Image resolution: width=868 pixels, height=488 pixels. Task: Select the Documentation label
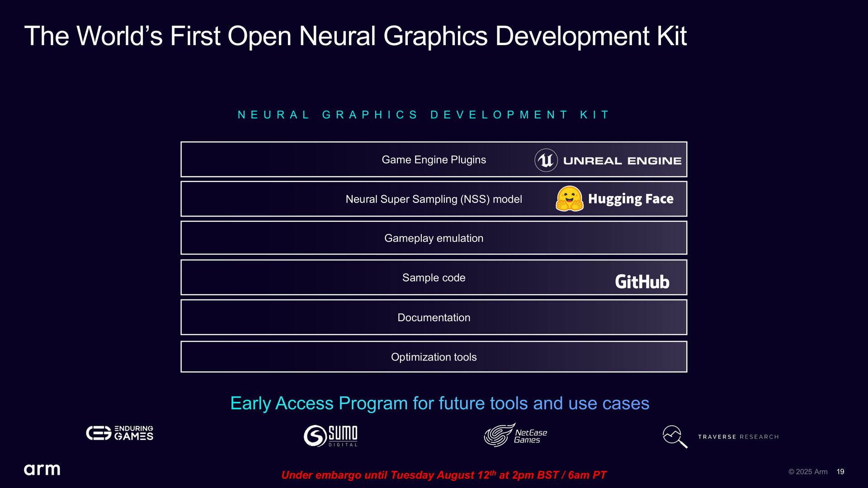434,317
